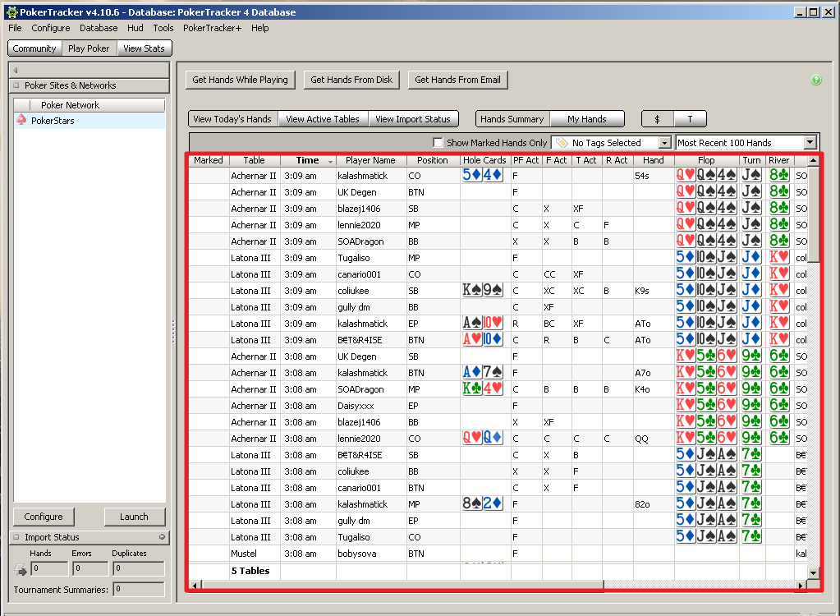This screenshot has width=840, height=616.
Task: Toggle Show Marked Hands Only checkbox
Action: 438,142
